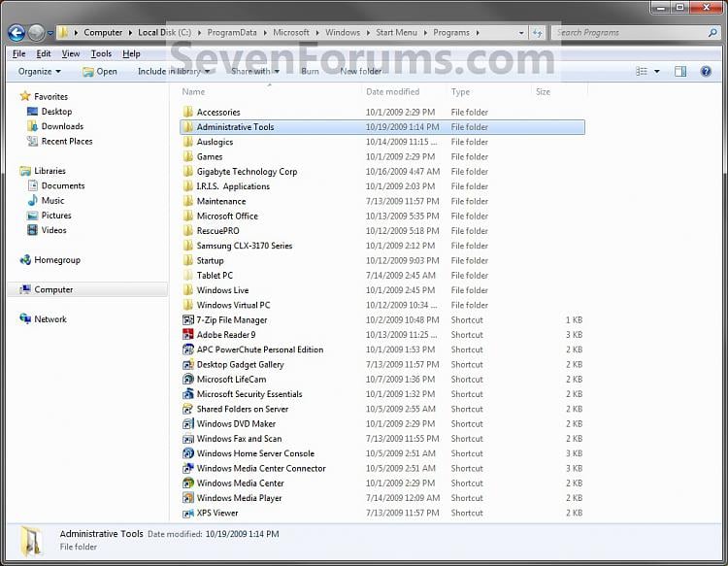Expand the Share with dropdown
This screenshot has width=728, height=566.
click(255, 71)
